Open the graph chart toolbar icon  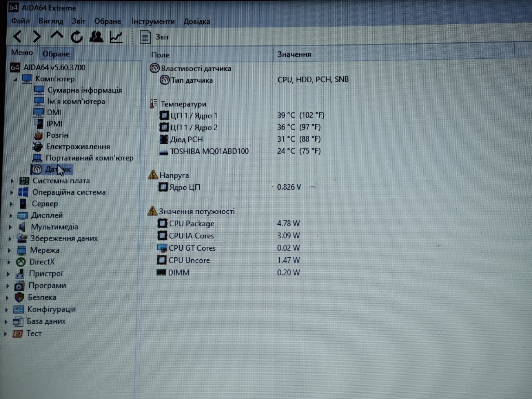coord(116,37)
